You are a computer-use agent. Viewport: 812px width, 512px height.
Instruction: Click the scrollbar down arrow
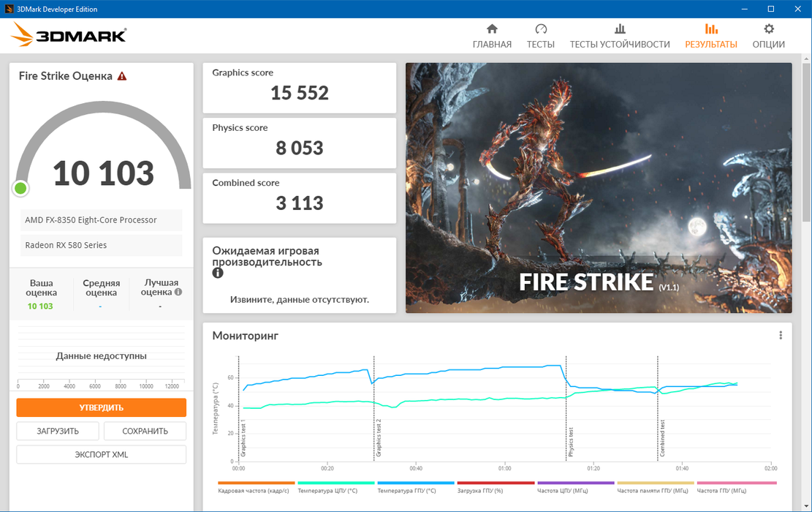(805, 506)
